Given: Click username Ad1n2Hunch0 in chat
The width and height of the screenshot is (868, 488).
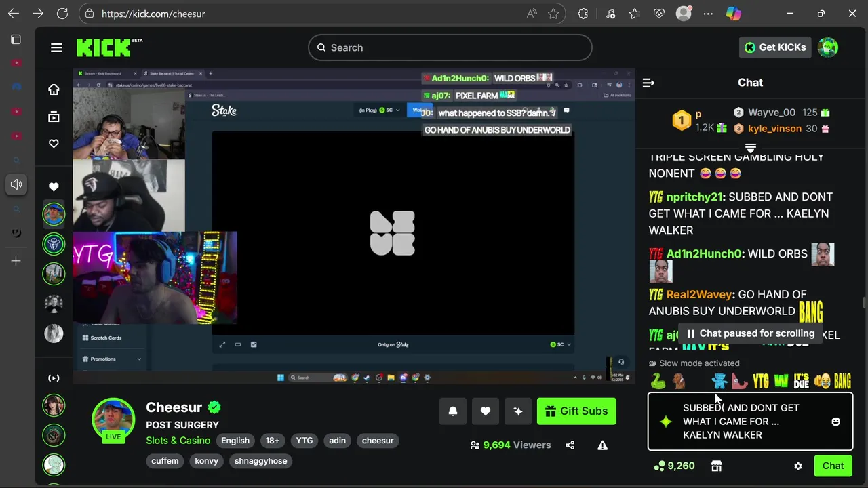Looking at the screenshot, I should tap(704, 253).
